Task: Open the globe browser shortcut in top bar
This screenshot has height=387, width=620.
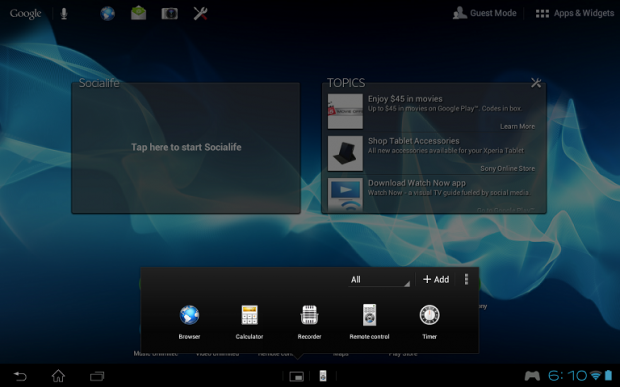Action: [x=107, y=13]
